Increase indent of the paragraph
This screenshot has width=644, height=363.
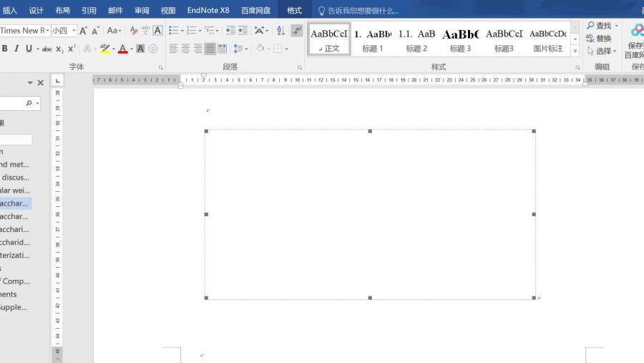[243, 31]
